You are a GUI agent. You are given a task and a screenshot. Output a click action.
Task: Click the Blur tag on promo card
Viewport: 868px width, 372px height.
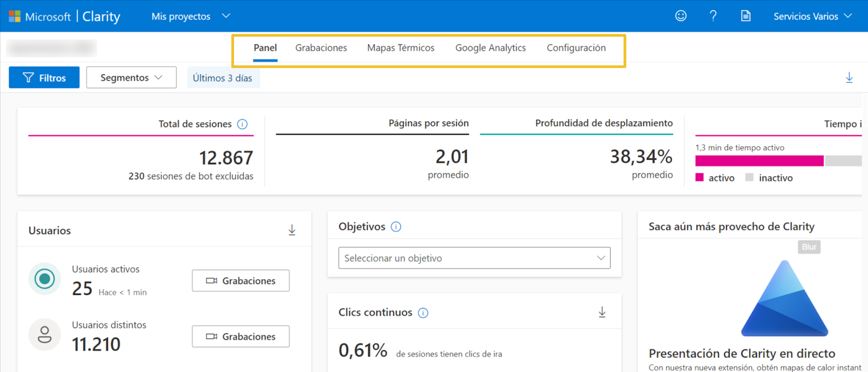coord(809,247)
